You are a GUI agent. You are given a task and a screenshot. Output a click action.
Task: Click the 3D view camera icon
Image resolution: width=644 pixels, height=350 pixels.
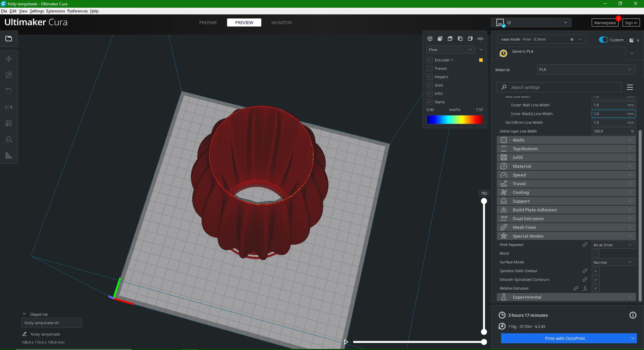[430, 39]
